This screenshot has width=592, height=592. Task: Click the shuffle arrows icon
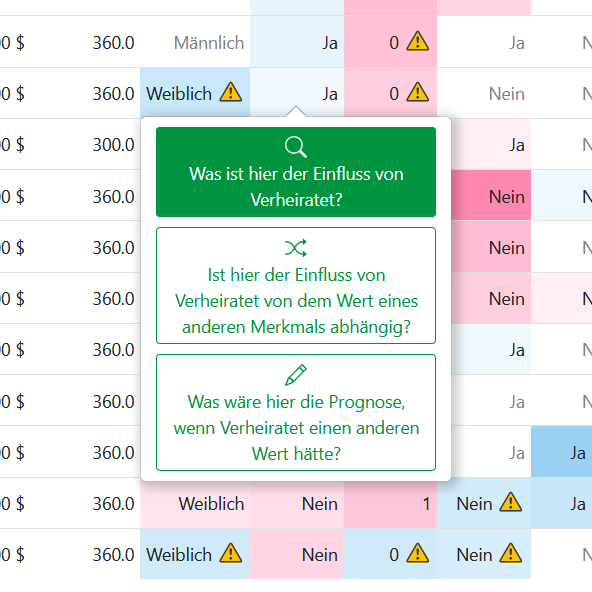click(296, 248)
